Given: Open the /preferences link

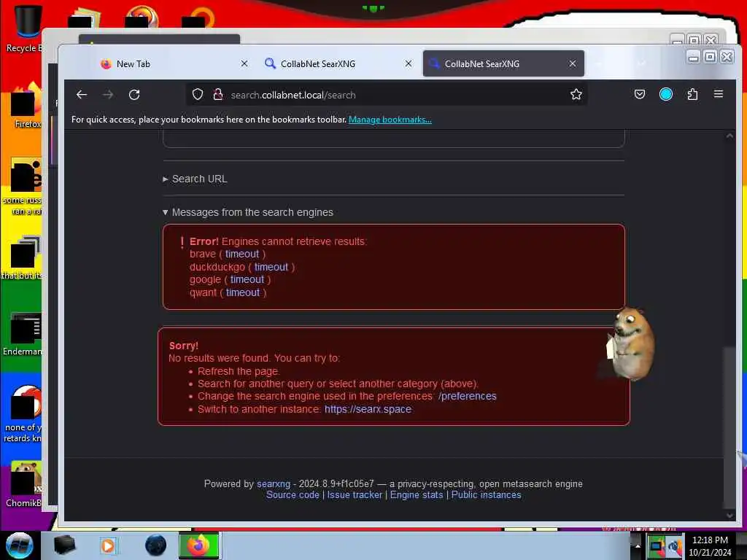Looking at the screenshot, I should pyautogui.click(x=468, y=396).
